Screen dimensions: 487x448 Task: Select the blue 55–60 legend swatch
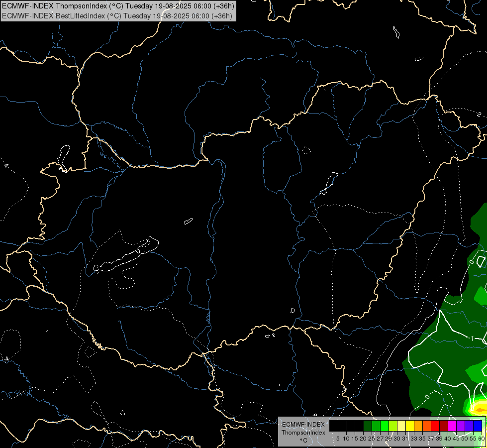pyautogui.click(x=478, y=426)
